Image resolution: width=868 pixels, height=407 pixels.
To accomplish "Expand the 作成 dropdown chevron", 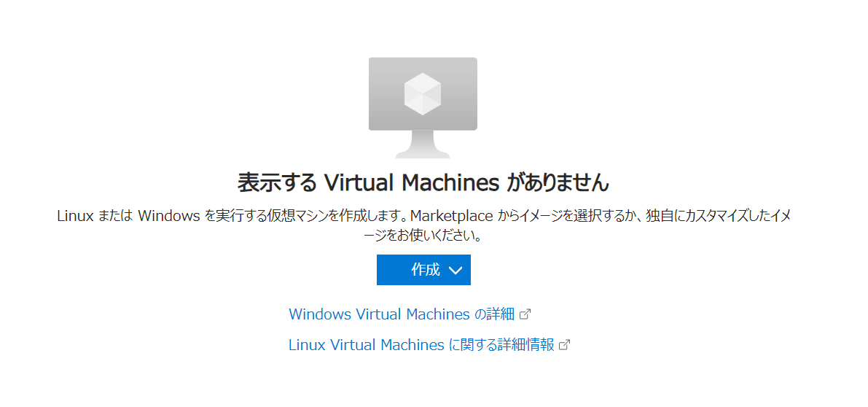I will 455,270.
